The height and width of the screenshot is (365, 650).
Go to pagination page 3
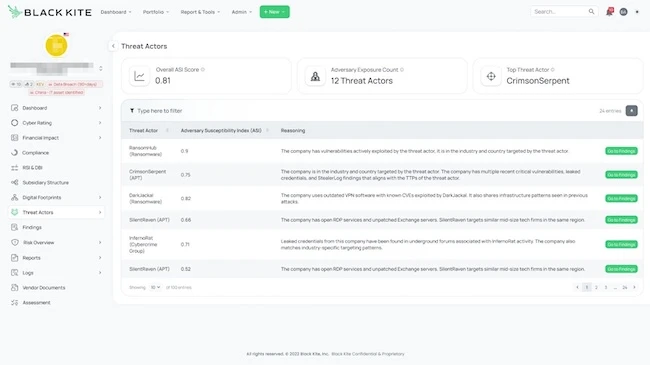point(606,287)
